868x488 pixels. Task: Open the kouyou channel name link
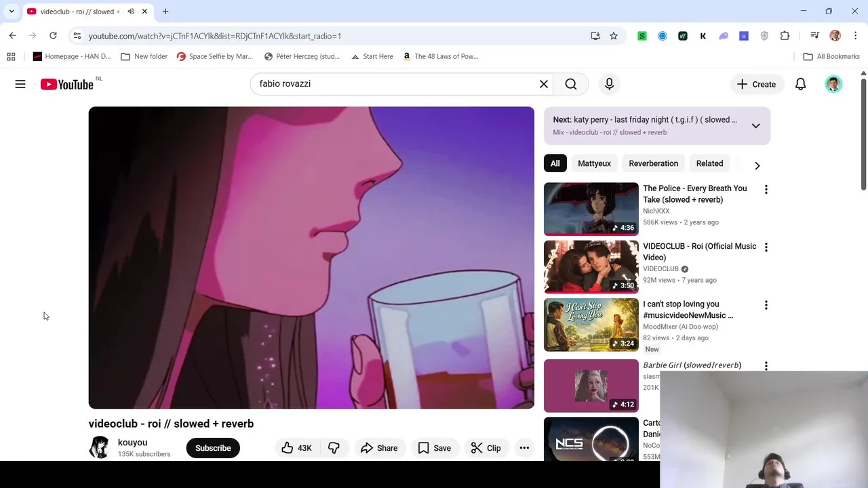coord(132,443)
